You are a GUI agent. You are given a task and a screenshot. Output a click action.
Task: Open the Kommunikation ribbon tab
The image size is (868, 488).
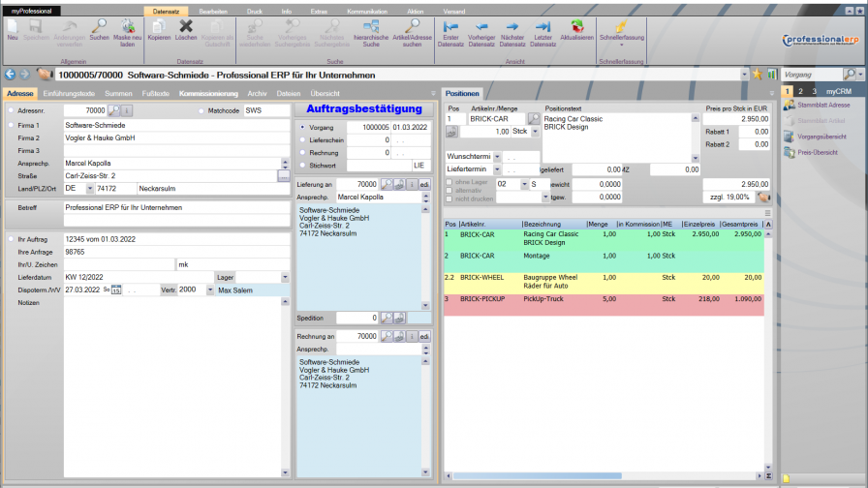(x=366, y=11)
